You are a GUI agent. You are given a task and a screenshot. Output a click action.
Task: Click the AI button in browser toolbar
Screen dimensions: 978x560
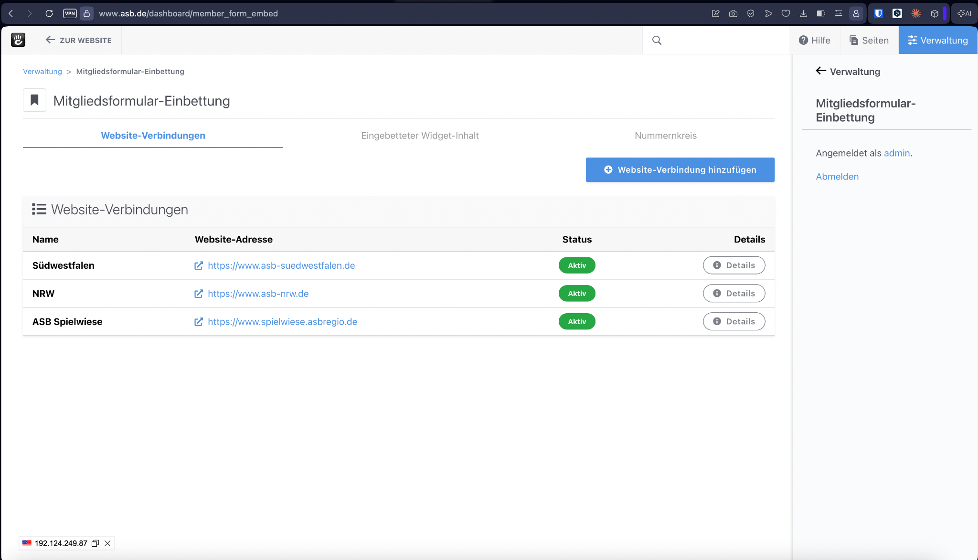click(x=965, y=13)
